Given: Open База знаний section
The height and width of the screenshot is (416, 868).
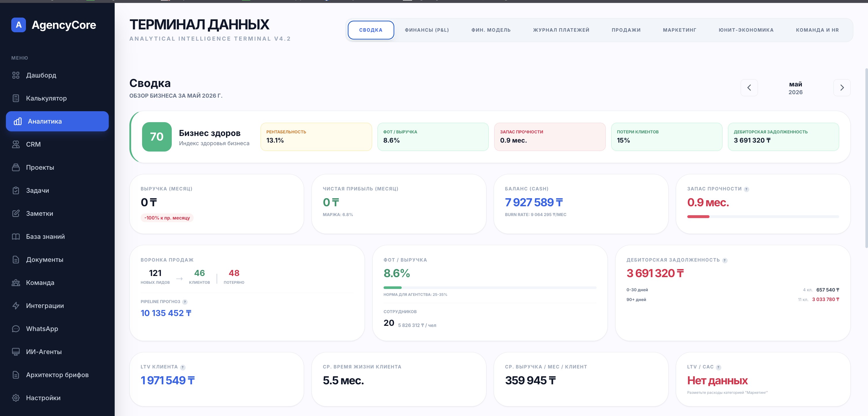Looking at the screenshot, I should tap(57, 237).
